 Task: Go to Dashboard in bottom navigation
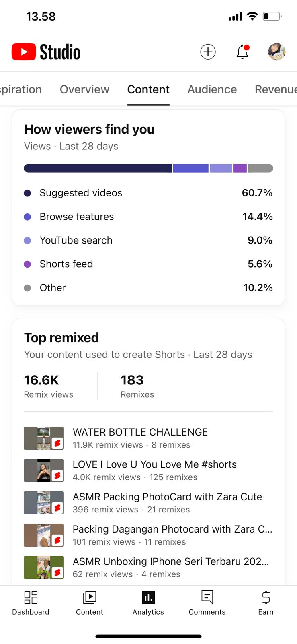[31, 603]
